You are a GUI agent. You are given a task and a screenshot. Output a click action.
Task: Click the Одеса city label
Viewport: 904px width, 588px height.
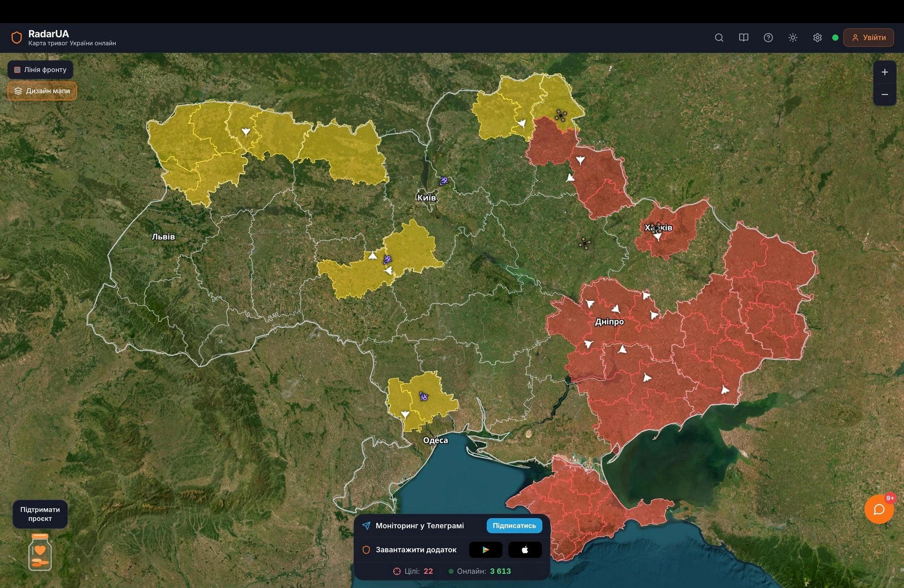pyautogui.click(x=436, y=440)
